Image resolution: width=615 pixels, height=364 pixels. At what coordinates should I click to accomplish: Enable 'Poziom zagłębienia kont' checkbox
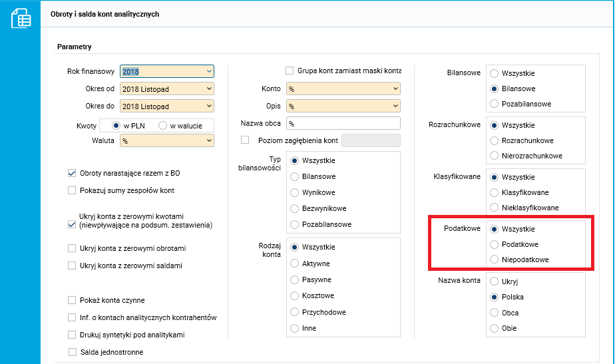245,140
